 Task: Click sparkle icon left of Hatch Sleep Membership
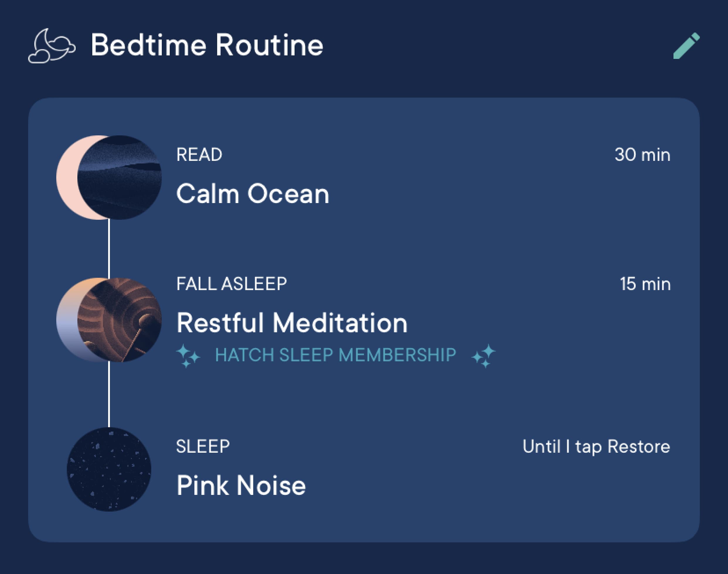click(188, 356)
